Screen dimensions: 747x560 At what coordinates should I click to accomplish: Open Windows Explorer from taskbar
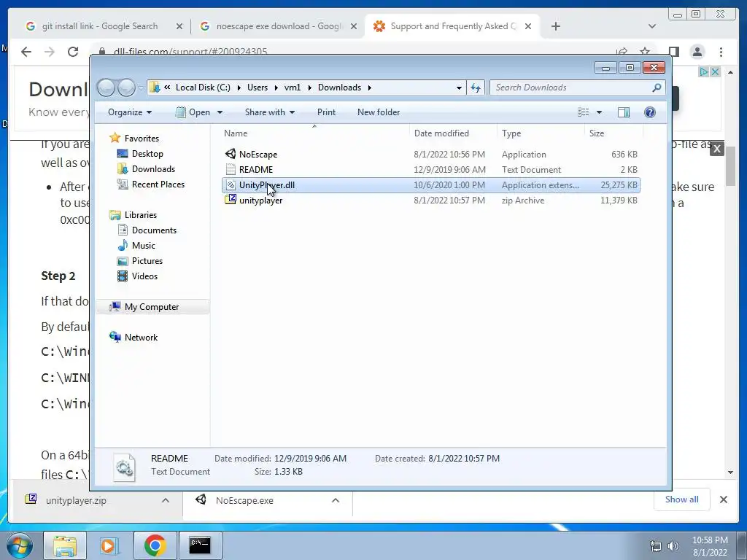coord(65,545)
